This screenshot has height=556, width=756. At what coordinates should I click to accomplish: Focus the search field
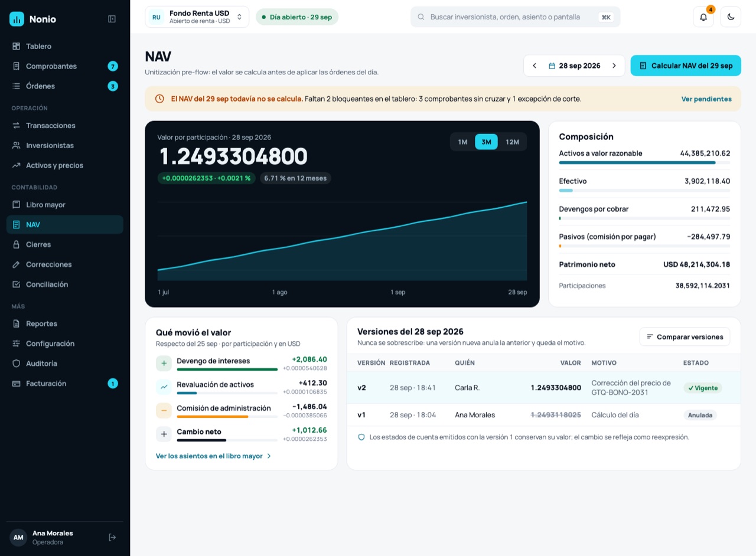coord(516,17)
